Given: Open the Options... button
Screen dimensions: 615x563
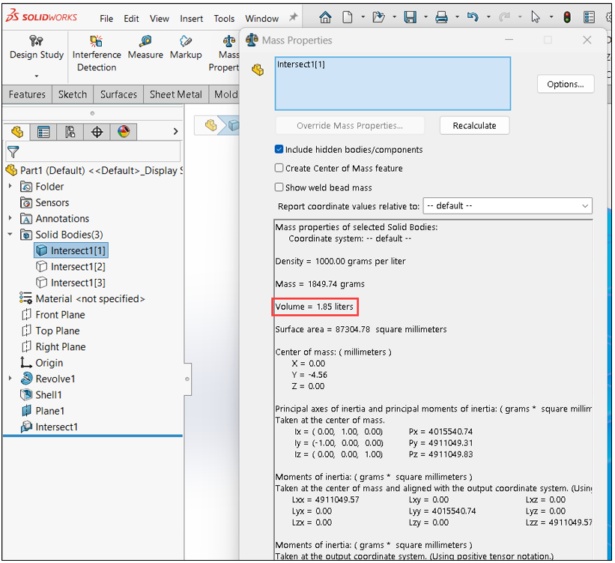Looking at the screenshot, I should (x=565, y=84).
